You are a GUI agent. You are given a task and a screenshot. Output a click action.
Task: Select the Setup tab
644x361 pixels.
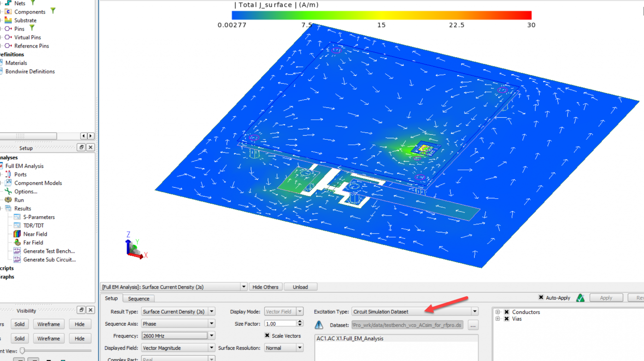tap(111, 298)
